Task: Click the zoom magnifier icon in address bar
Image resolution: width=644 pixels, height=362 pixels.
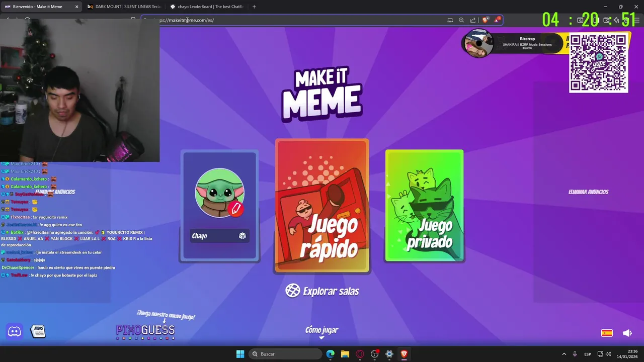Action: coord(461,20)
